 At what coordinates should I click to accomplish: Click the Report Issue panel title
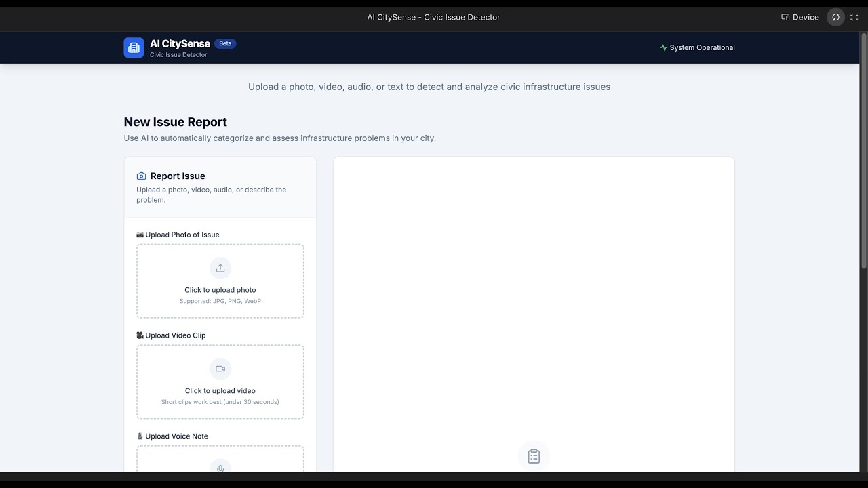pos(178,176)
